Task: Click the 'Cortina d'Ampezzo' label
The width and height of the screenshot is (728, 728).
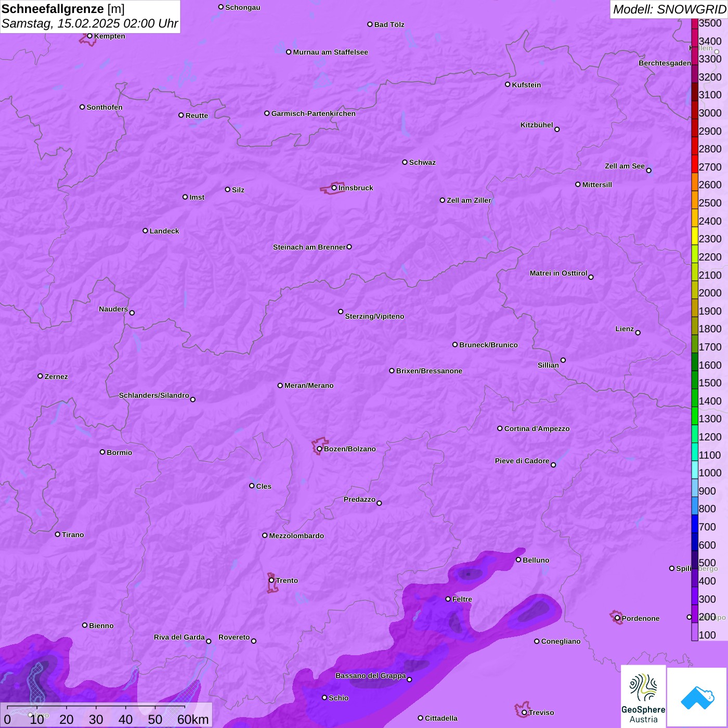Action: click(537, 428)
